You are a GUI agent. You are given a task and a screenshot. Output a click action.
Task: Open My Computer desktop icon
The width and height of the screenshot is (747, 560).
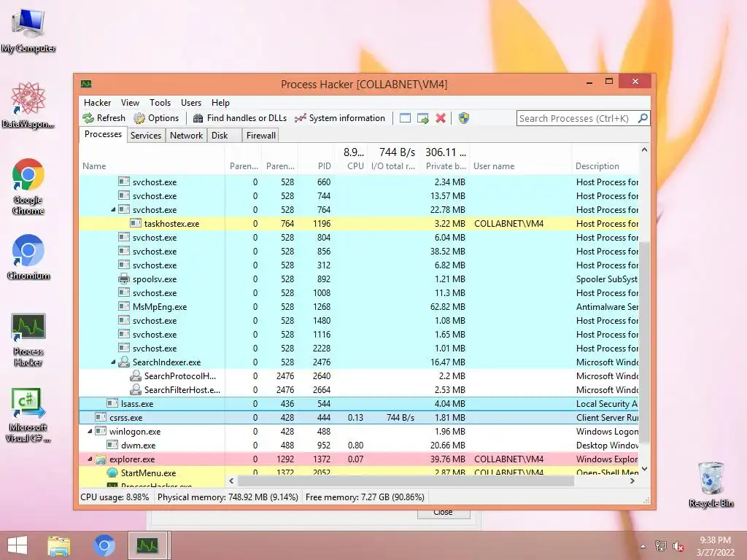coord(28,29)
